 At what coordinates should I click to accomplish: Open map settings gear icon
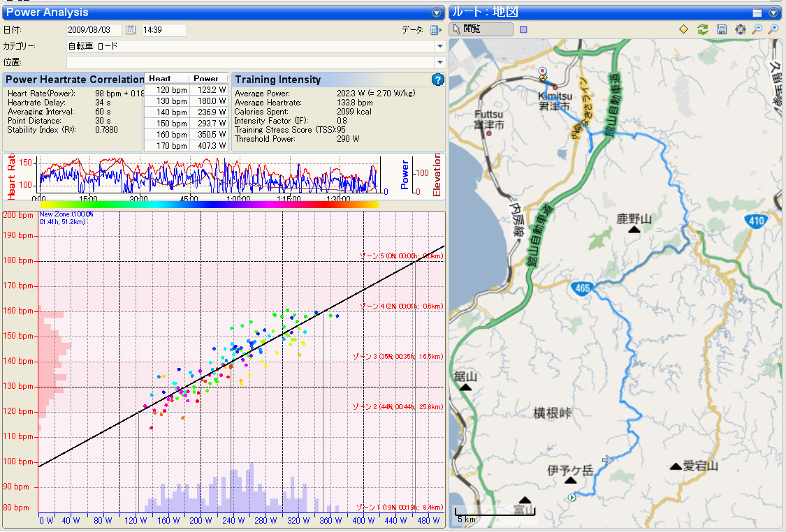[x=740, y=29]
